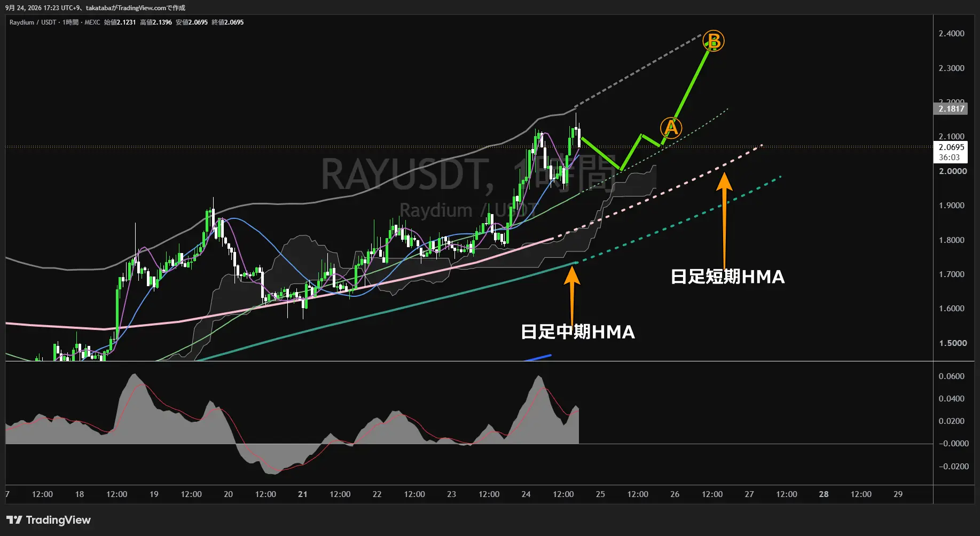Click the 終値 2.0695 close value

tap(228, 22)
